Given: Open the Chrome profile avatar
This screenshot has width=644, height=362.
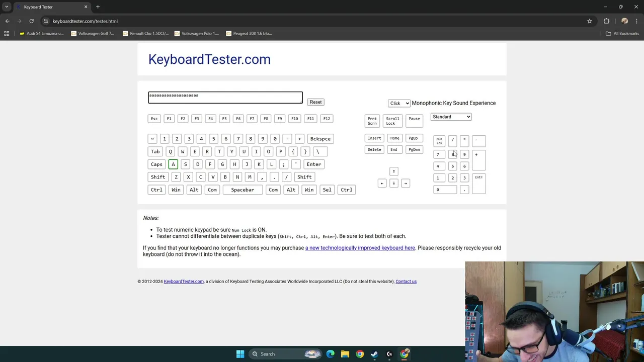Looking at the screenshot, I should pyautogui.click(x=624, y=21).
